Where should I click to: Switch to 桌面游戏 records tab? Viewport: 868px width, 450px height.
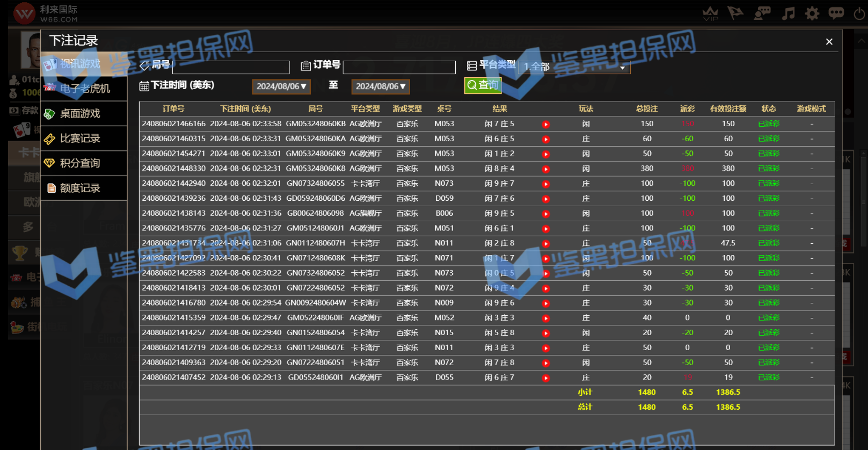[x=84, y=113]
